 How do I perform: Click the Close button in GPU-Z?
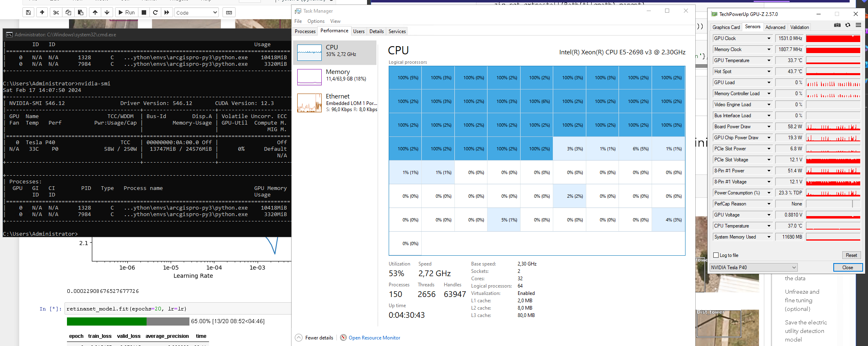pos(848,268)
